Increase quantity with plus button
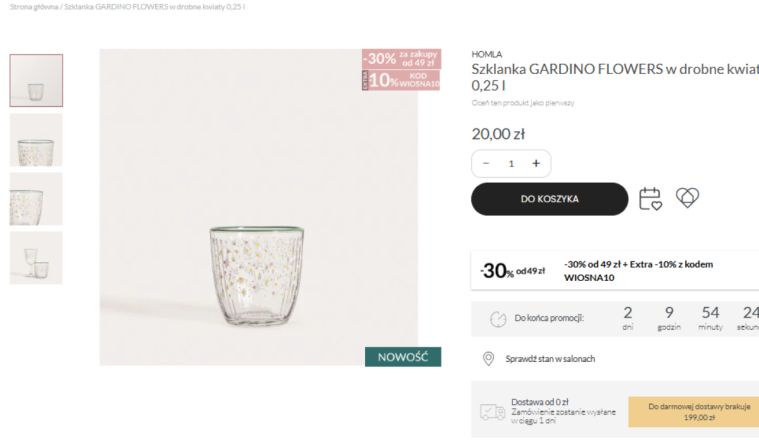The height and width of the screenshot is (443, 759). [536, 163]
